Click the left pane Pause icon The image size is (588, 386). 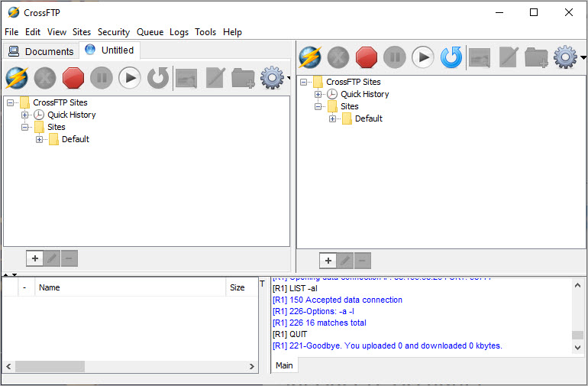(102, 78)
